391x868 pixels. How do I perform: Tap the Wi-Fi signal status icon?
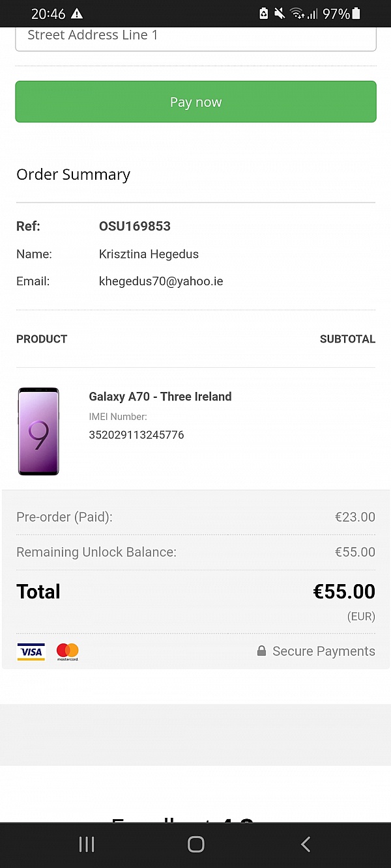click(297, 14)
